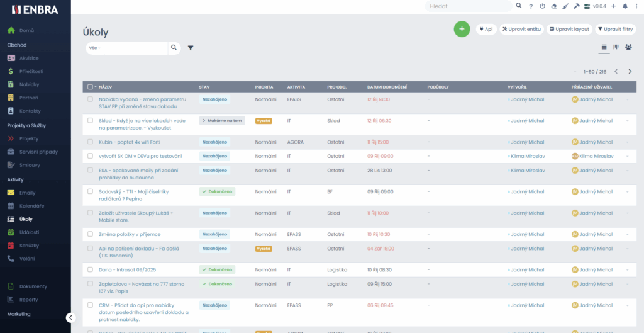The height and width of the screenshot is (333, 644).
Task: Switch to kanban board view
Action: tap(616, 47)
